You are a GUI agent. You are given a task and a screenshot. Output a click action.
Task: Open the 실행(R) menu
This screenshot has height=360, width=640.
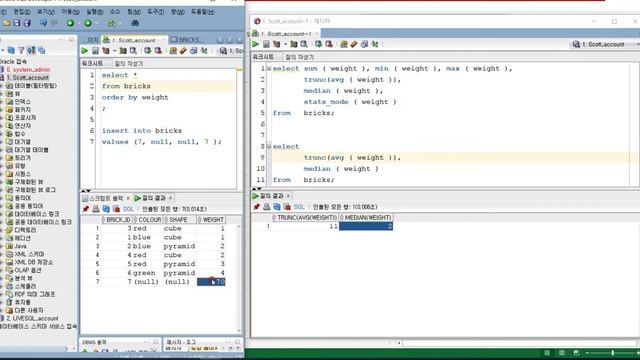[x=95, y=12]
